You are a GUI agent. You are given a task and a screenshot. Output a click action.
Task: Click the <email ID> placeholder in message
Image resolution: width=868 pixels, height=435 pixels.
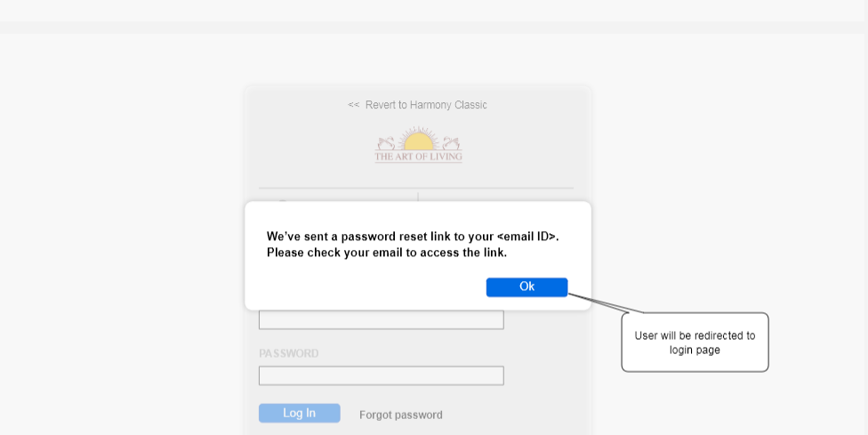point(527,237)
